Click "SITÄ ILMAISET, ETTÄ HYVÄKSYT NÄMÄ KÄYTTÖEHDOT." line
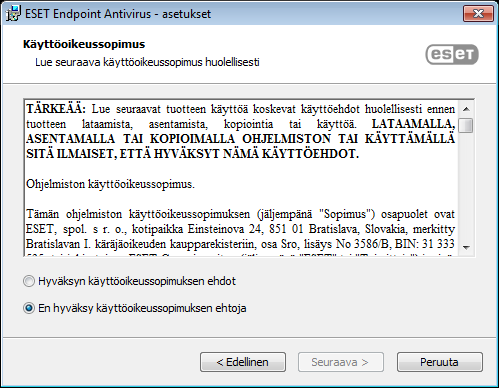Image resolution: width=499 pixels, height=388 pixels. [x=193, y=154]
